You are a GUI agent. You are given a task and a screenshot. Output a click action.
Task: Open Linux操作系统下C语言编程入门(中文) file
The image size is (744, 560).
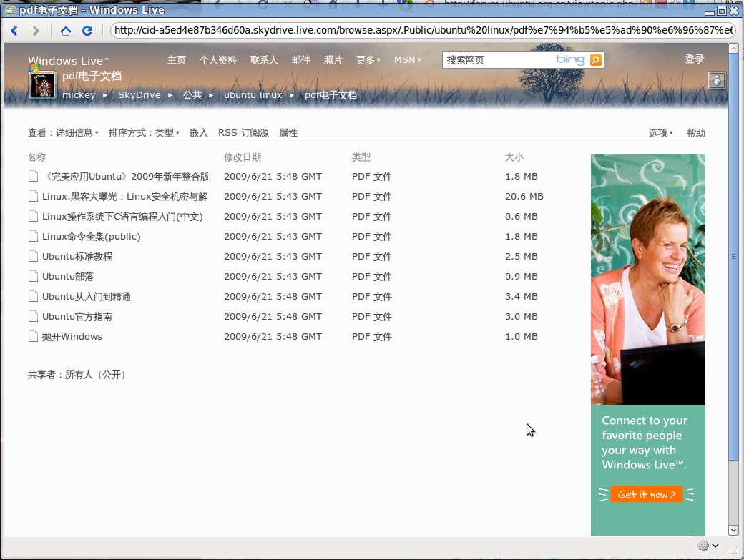point(122,216)
